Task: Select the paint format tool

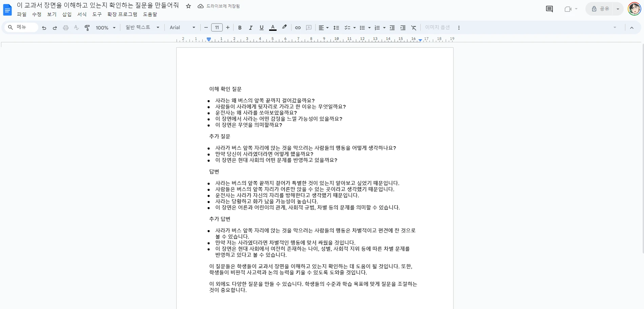Action: [87, 28]
